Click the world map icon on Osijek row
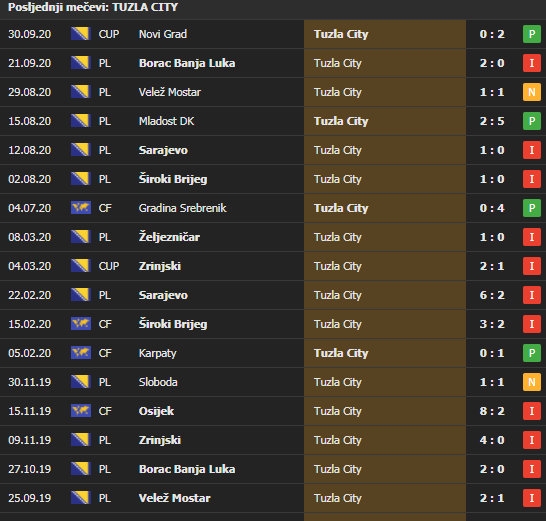This screenshot has width=546, height=521. click(x=81, y=411)
